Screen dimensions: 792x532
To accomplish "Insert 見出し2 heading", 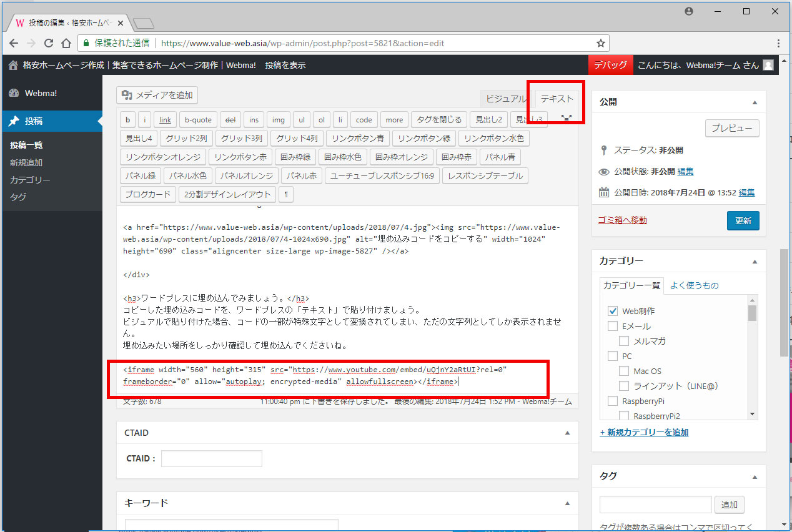I will pyautogui.click(x=488, y=119).
